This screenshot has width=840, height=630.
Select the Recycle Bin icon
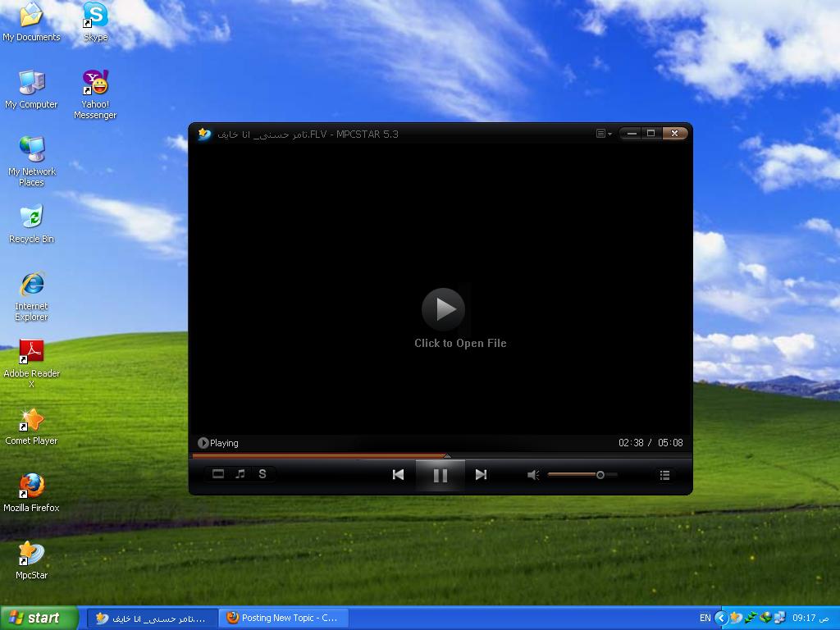coord(32,225)
